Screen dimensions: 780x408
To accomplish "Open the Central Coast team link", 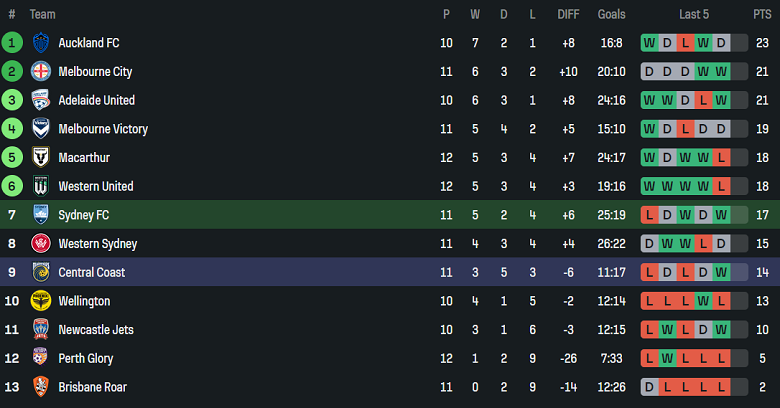I will 91,272.
